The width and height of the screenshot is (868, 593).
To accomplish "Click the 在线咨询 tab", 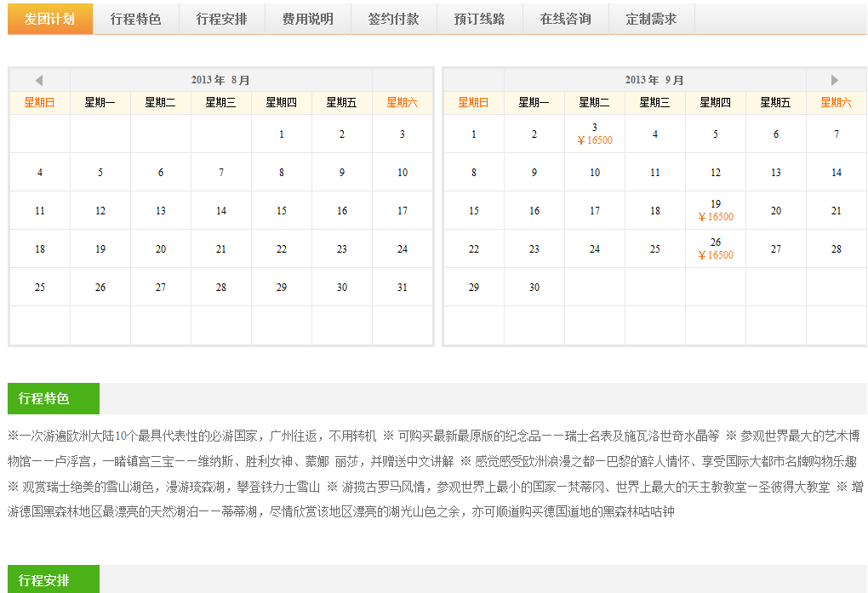I will tap(565, 19).
